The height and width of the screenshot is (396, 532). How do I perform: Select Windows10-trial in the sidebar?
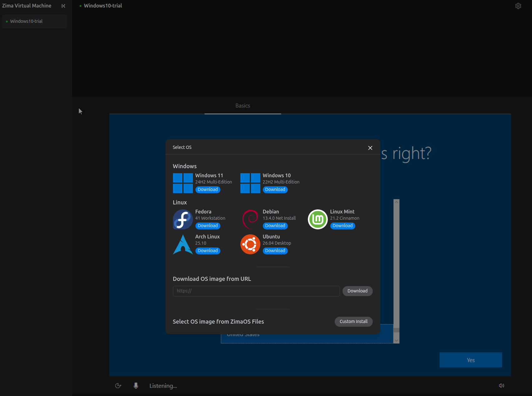[35, 22]
